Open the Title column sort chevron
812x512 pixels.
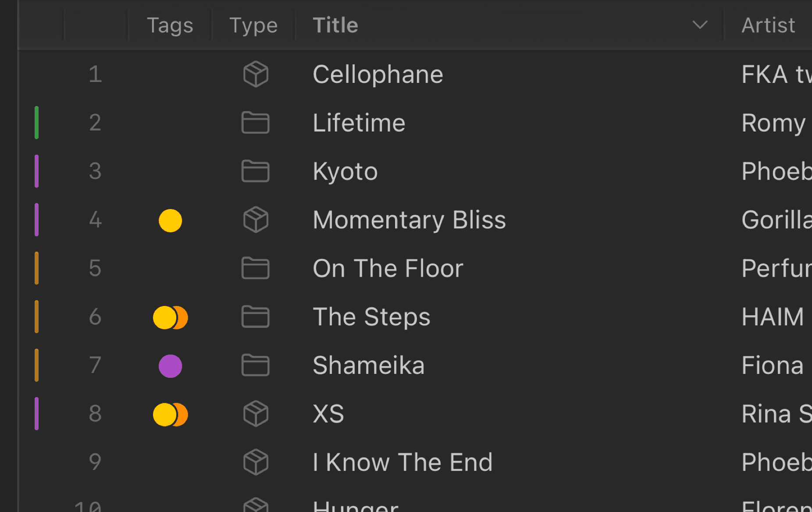pyautogui.click(x=700, y=25)
